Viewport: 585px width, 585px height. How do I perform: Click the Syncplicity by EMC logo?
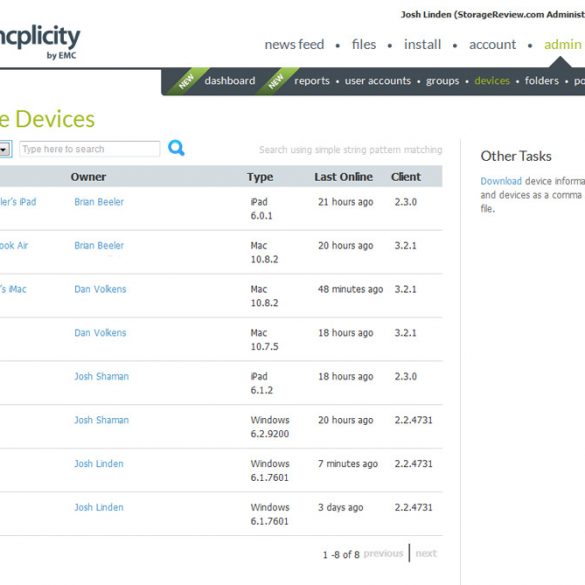click(x=40, y=42)
